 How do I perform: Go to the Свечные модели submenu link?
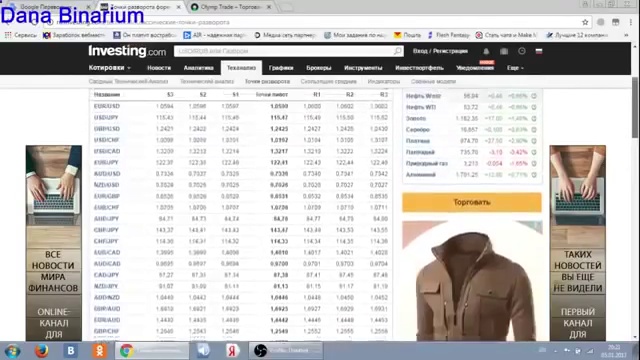(433, 82)
